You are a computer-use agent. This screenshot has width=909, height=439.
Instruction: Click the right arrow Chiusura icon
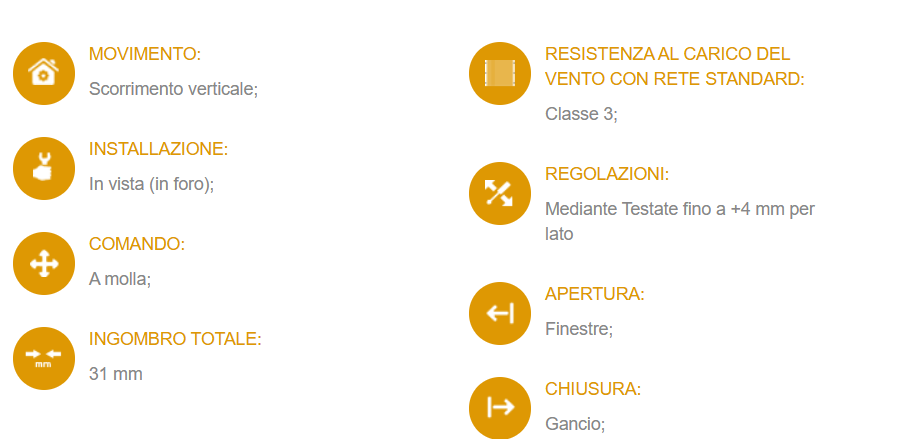pyautogui.click(x=500, y=408)
